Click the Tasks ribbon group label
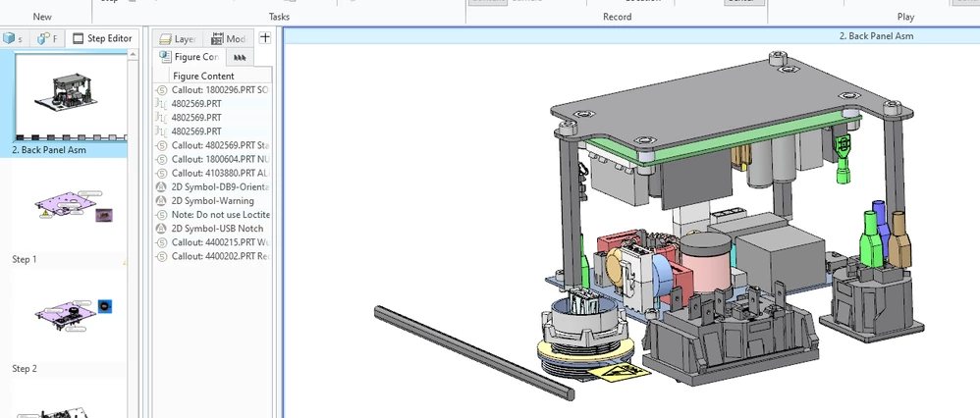 [279, 17]
